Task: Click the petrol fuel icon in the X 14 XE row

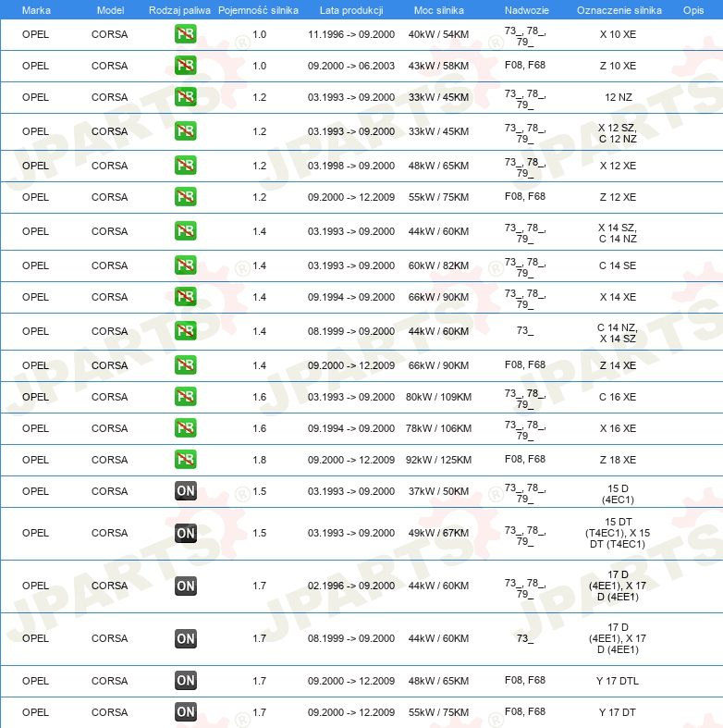Action: (x=185, y=297)
